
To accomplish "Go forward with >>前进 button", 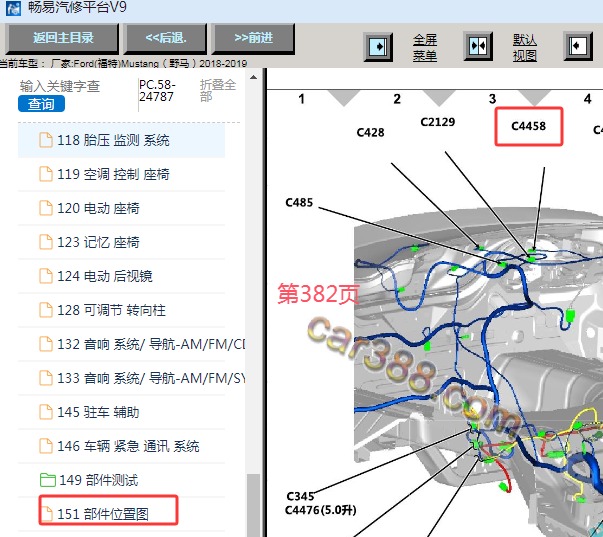I will pyautogui.click(x=253, y=38).
